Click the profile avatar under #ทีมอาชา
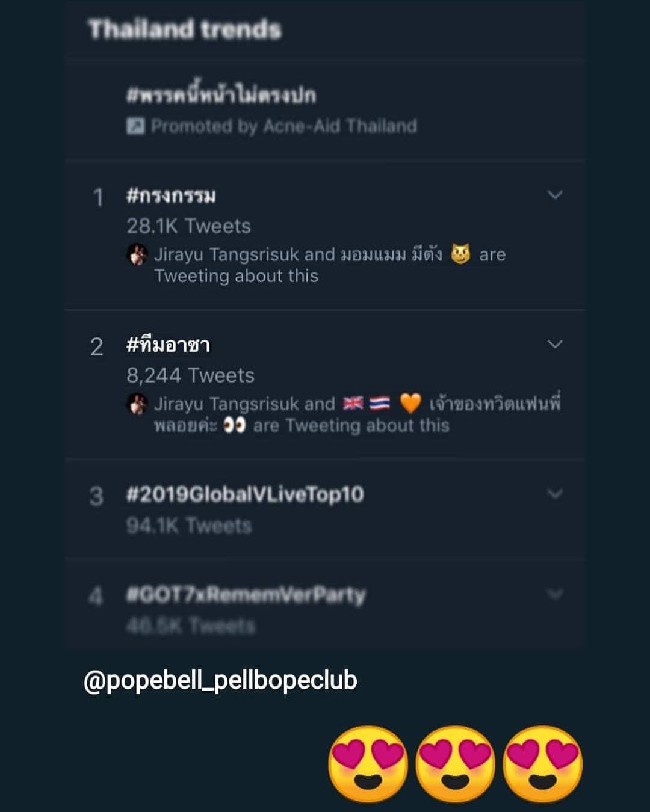 137,404
